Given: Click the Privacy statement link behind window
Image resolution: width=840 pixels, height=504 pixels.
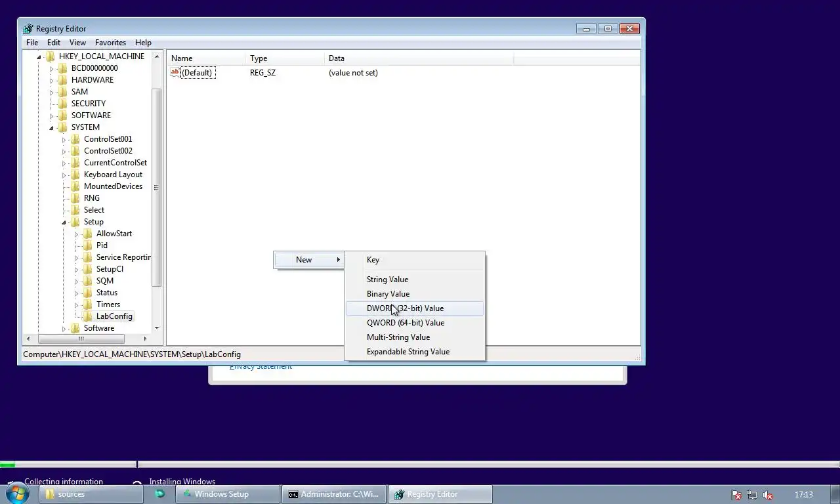Looking at the screenshot, I should coord(261,367).
